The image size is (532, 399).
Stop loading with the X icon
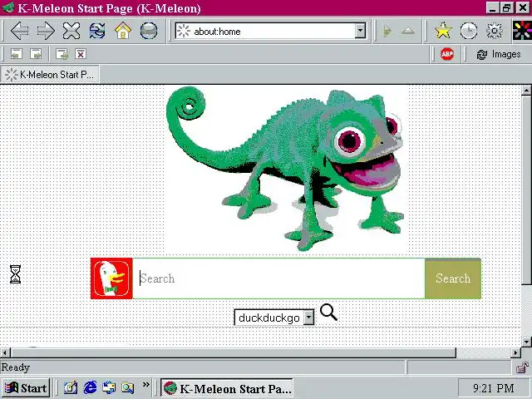(71, 31)
